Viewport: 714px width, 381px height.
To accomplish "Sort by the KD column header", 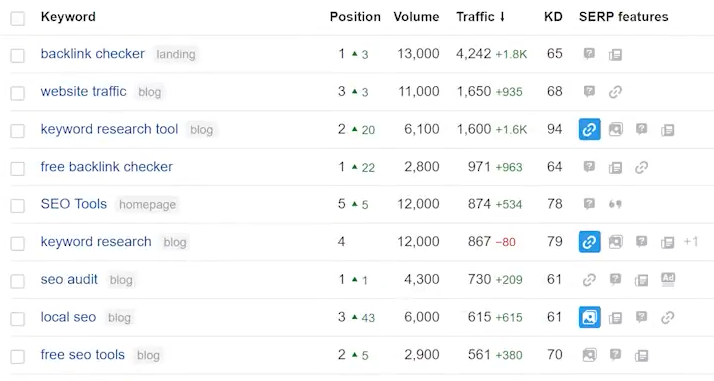I will [553, 17].
